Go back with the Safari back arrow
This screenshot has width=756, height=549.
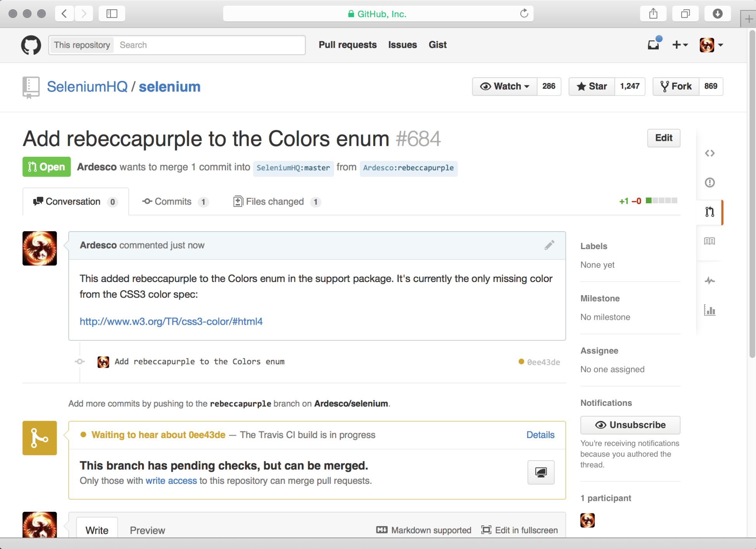[x=64, y=14]
